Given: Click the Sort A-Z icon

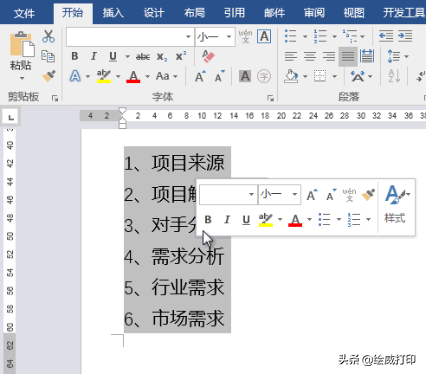Looking at the screenshot, I should tap(394, 76).
